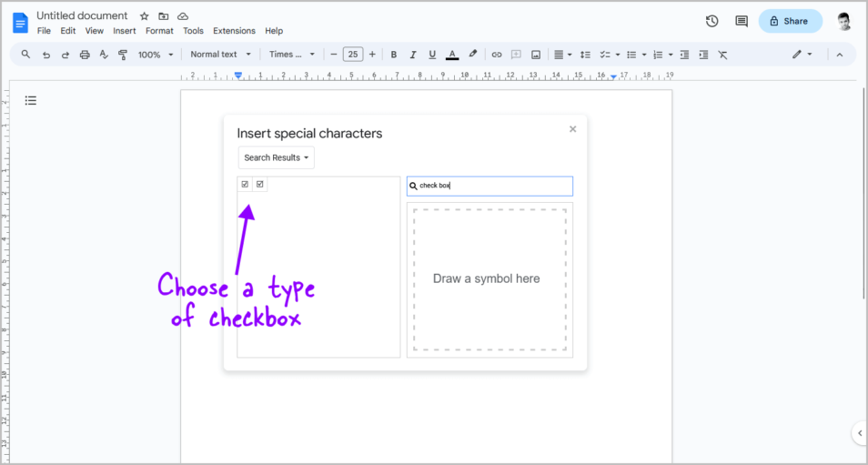The width and height of the screenshot is (868, 465).
Task: Click the font size field 25
Action: coord(353,55)
